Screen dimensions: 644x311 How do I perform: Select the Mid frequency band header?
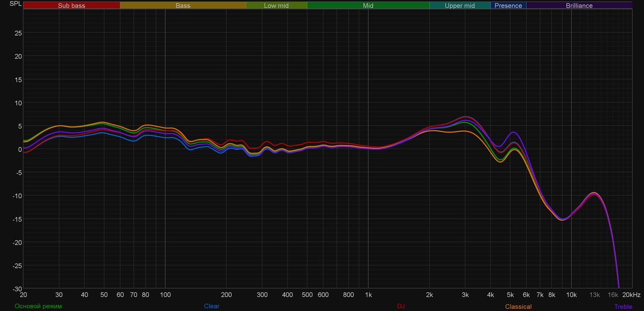[x=368, y=6]
